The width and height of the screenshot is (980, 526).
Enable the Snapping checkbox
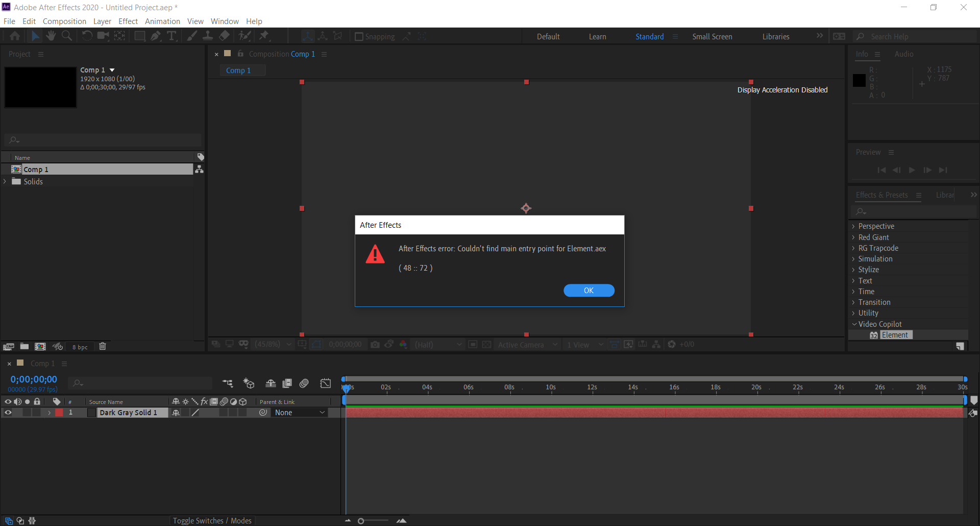pyautogui.click(x=359, y=37)
